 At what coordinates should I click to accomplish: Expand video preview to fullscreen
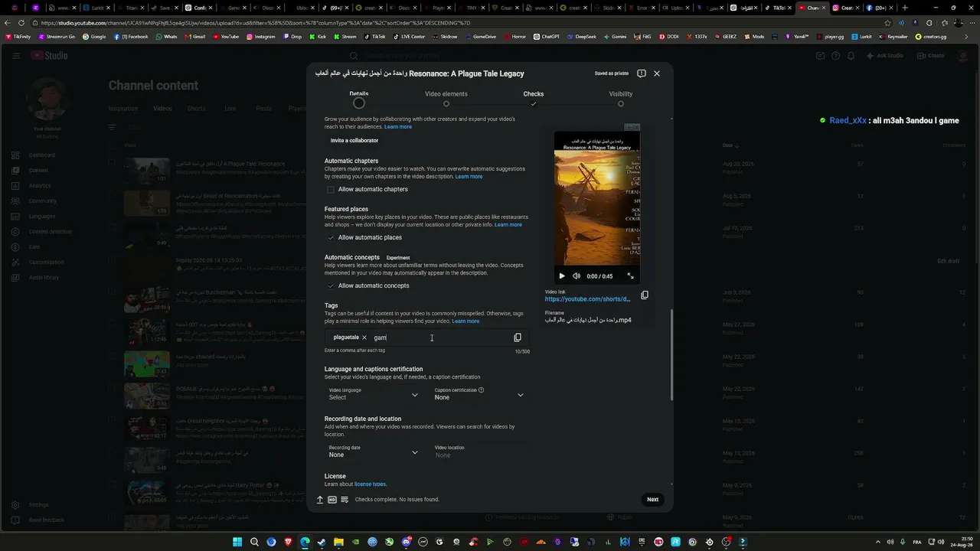tap(631, 276)
